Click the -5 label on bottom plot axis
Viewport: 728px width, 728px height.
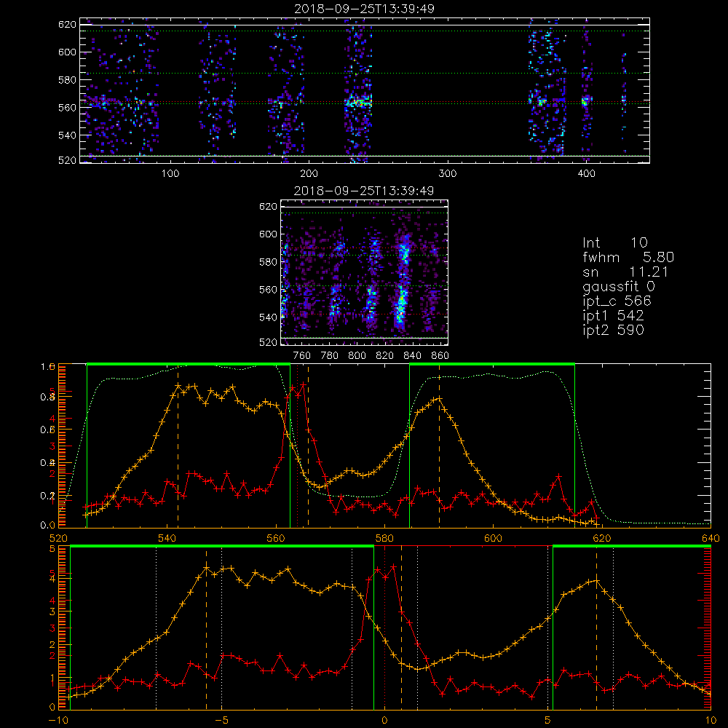coord(221,720)
